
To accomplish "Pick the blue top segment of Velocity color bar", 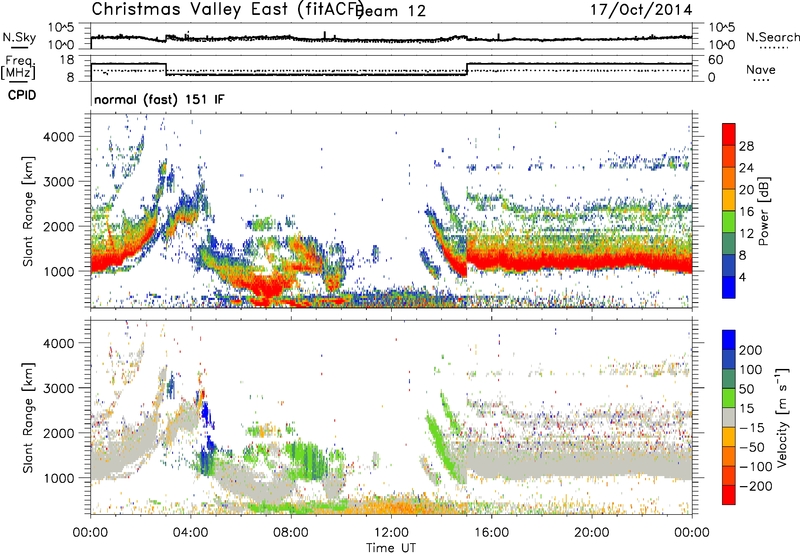I will point(729,340).
